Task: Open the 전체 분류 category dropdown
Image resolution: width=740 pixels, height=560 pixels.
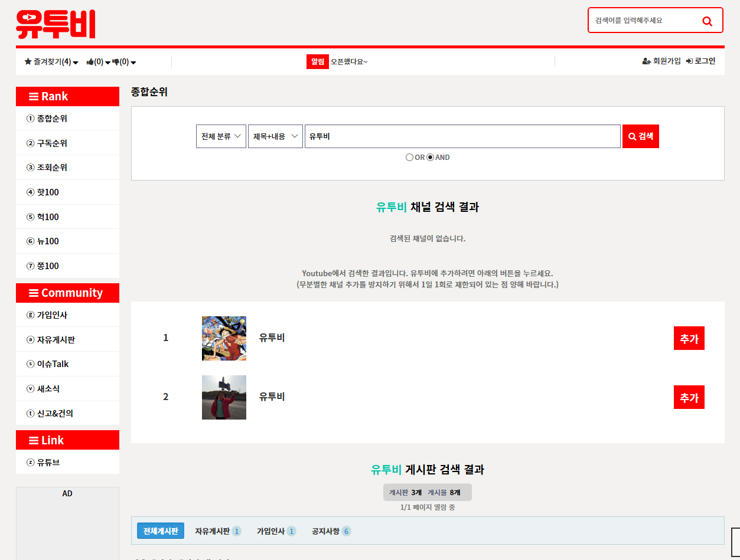Action: [221, 136]
